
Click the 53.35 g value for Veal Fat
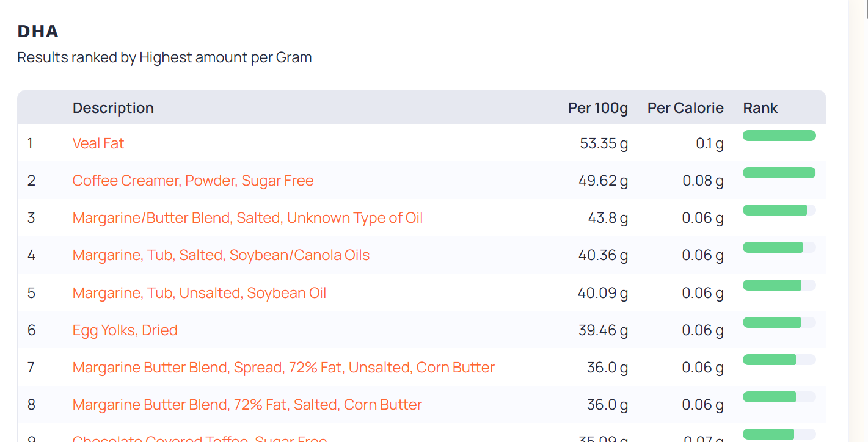(x=604, y=143)
